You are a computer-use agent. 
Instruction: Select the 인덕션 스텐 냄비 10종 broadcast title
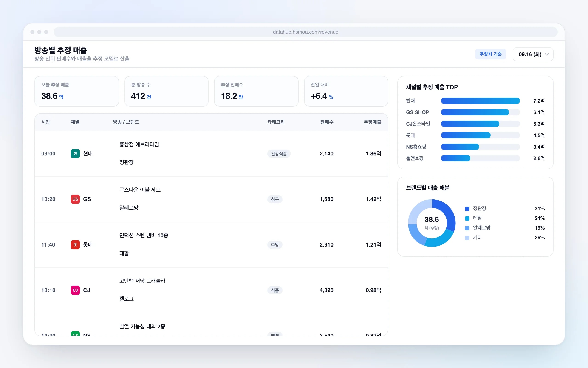[x=144, y=235]
